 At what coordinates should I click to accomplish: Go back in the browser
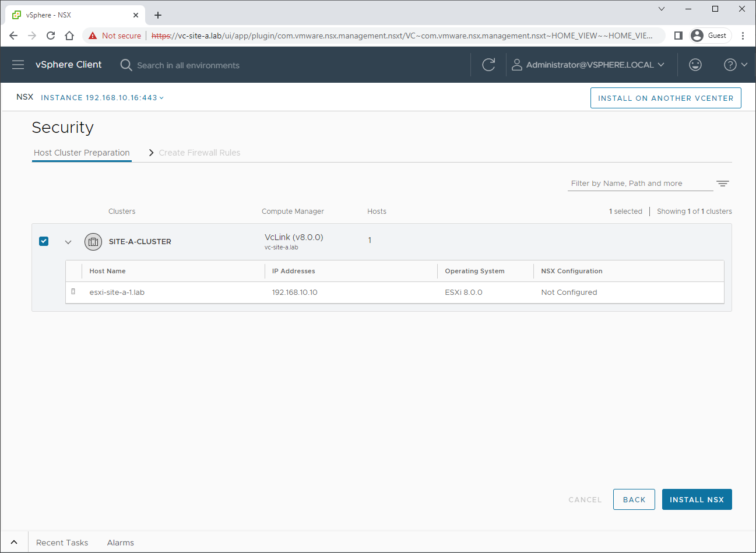click(x=13, y=36)
